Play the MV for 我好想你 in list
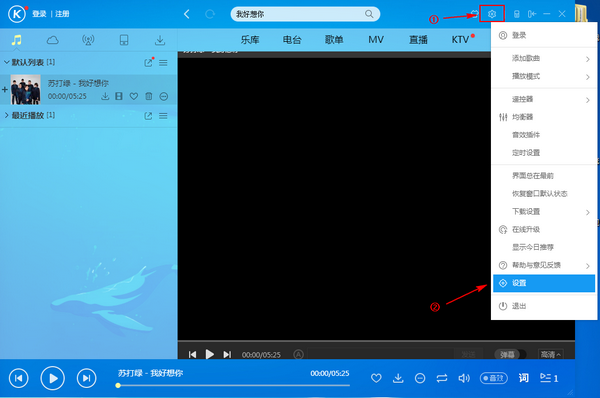The image size is (600, 398). pyautogui.click(x=119, y=96)
